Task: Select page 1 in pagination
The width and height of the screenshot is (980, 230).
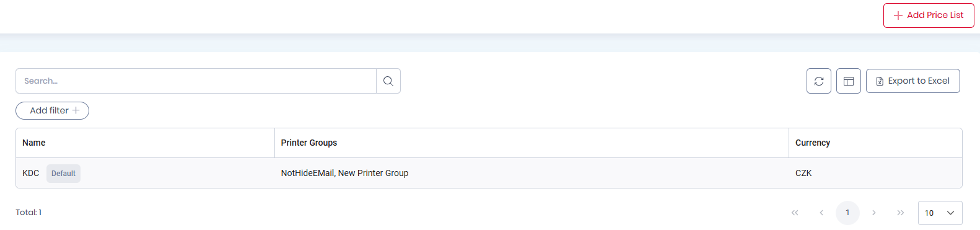Action: pyautogui.click(x=847, y=213)
